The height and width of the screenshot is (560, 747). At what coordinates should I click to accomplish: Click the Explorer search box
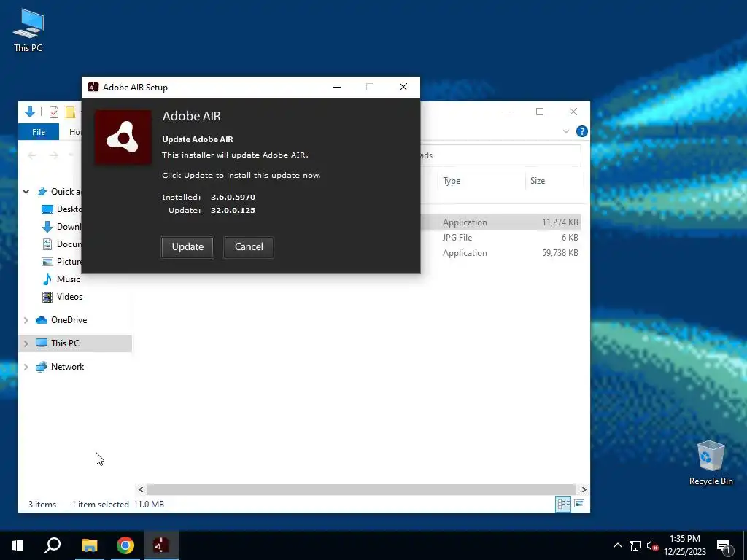click(x=500, y=155)
